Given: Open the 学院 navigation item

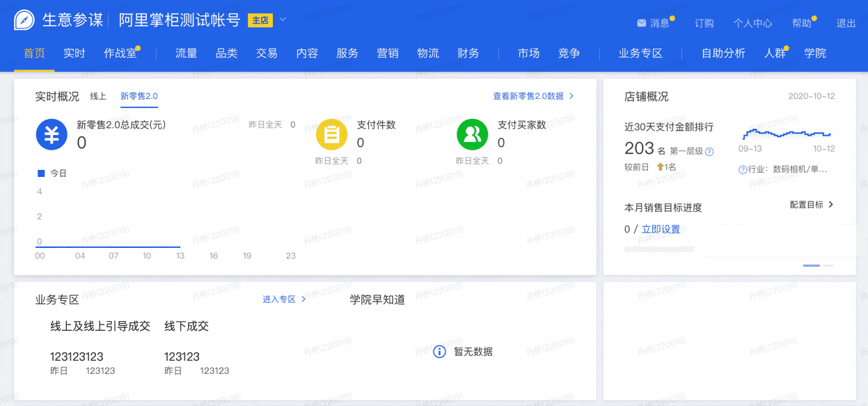Looking at the screenshot, I should pos(815,53).
